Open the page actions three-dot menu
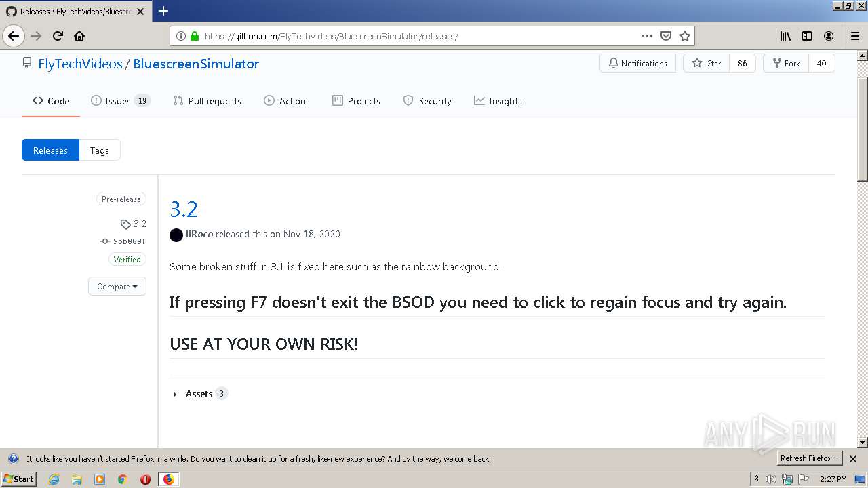Screen dimensions: 868x488 tap(647, 36)
